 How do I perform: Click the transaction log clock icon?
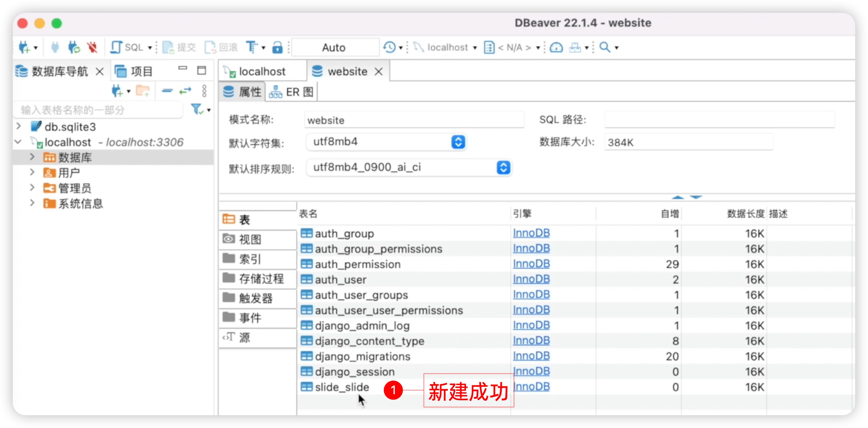coord(389,47)
